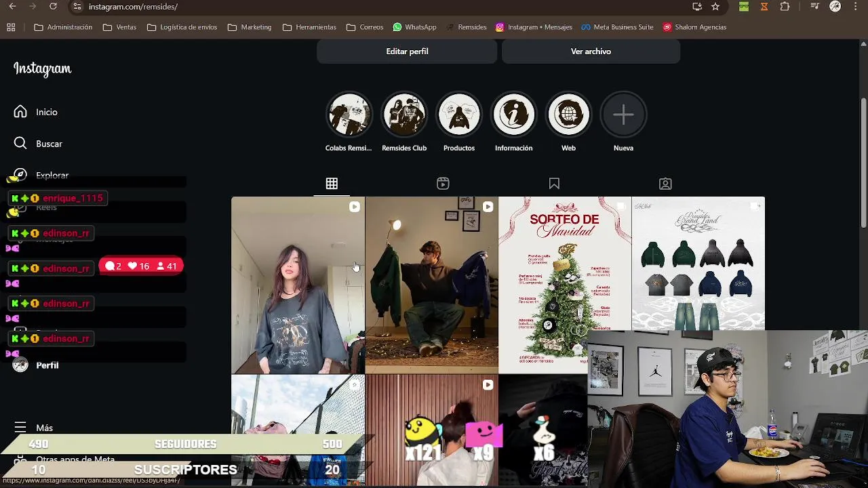Open the reel of girl in gray tee
The height and width of the screenshot is (488, 868).
pyautogui.click(x=298, y=285)
